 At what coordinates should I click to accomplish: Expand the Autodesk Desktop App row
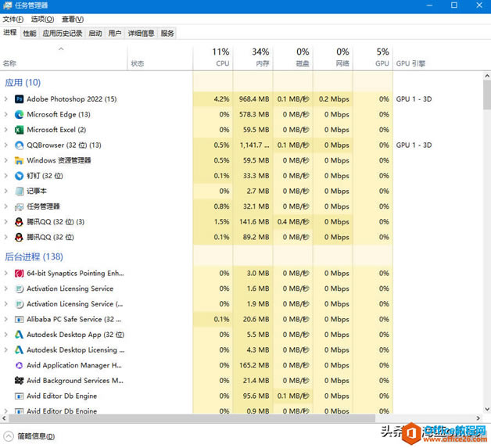click(x=5, y=335)
